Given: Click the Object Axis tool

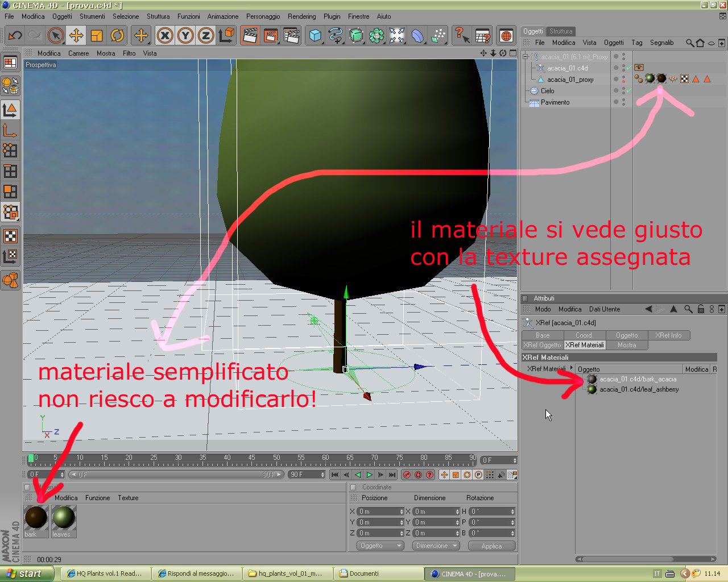Looking at the screenshot, I should (10, 130).
